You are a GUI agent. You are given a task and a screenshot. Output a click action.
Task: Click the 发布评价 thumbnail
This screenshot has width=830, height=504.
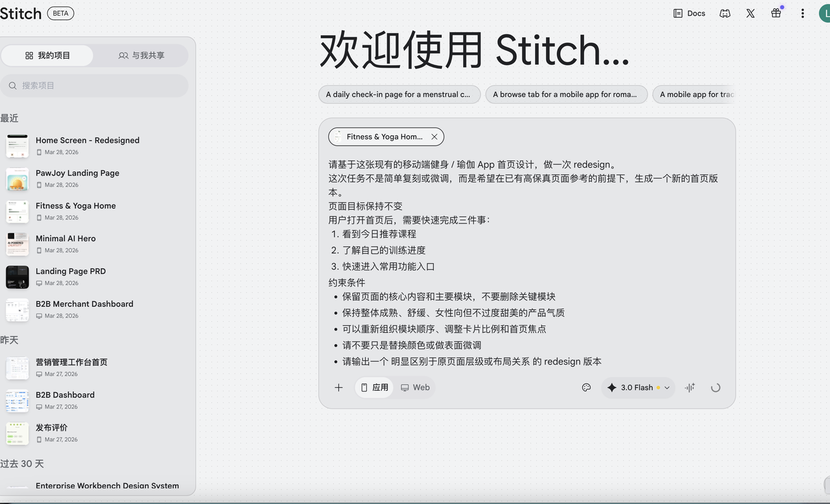point(18,433)
